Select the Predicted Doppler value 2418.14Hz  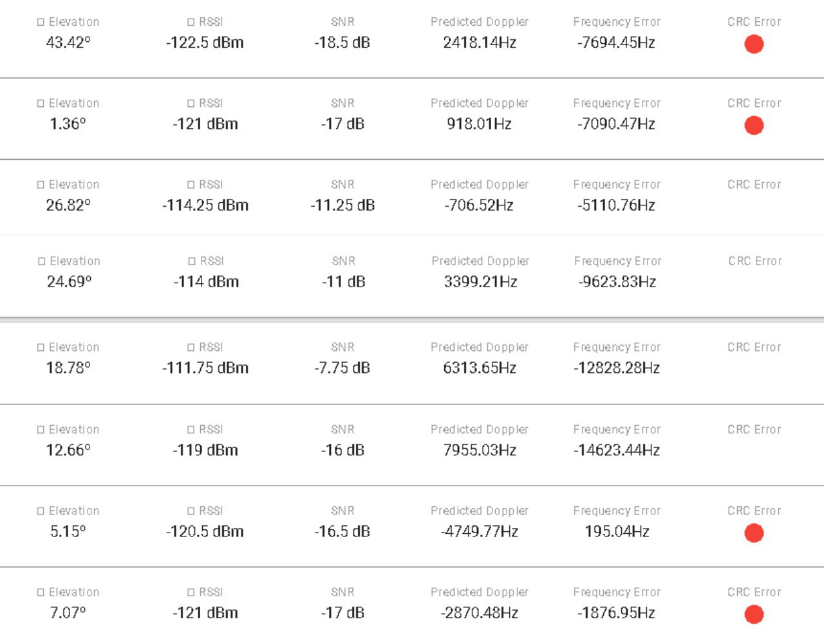click(480, 43)
